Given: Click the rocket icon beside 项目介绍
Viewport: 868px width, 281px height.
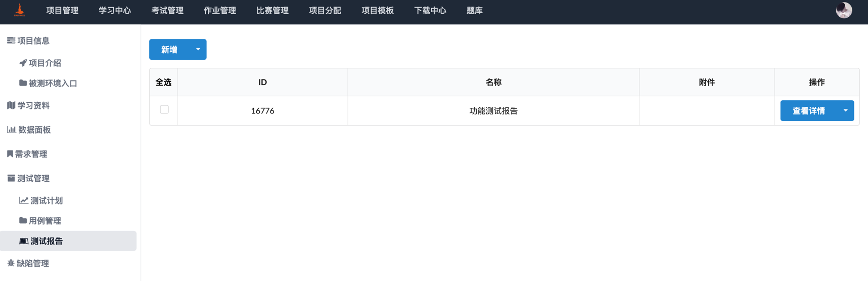Looking at the screenshot, I should [23, 63].
